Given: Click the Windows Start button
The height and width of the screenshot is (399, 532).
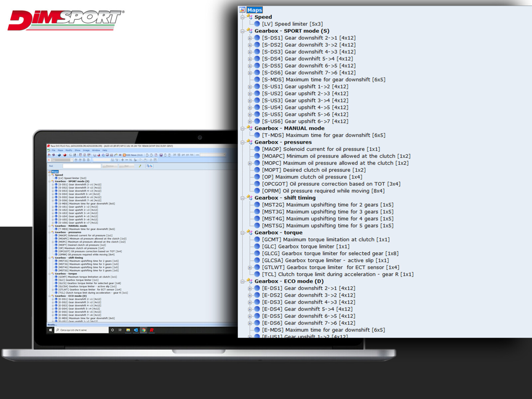Looking at the screenshot, I should pos(51,330).
